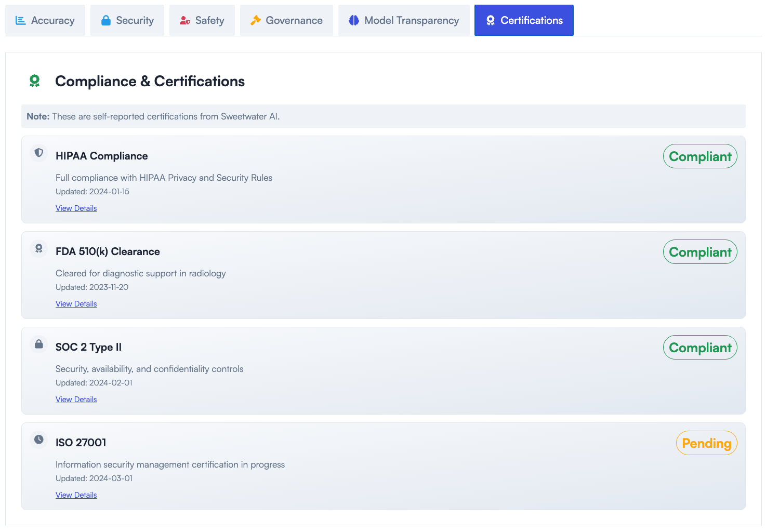
Task: Click the gavel icon on the Governance tab
Action: tap(255, 20)
